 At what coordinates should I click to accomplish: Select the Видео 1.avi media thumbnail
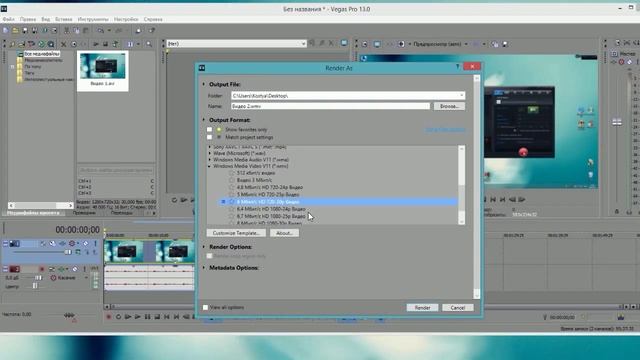[102, 70]
